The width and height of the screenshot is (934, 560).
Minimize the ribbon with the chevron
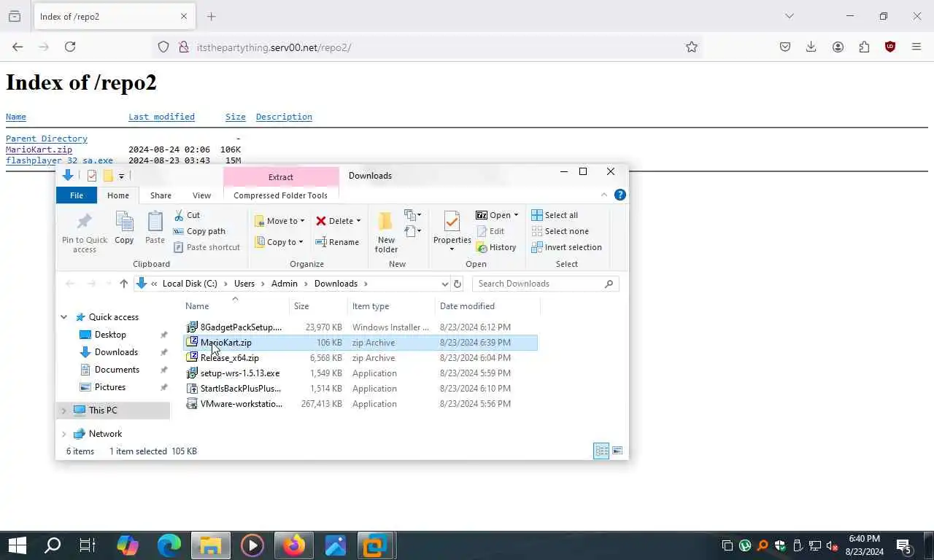[604, 195]
